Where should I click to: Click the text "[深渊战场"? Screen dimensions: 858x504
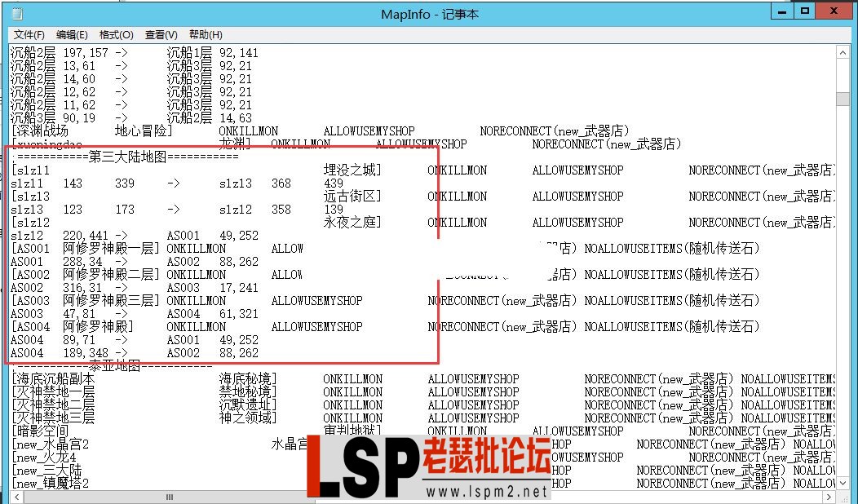coord(39,130)
